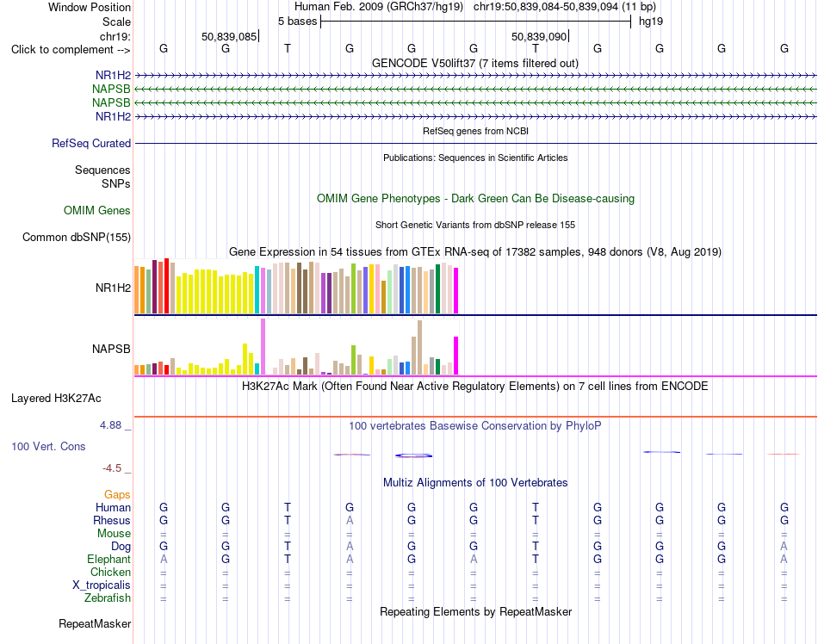Click the Zebrafish alignment row label

108,598
